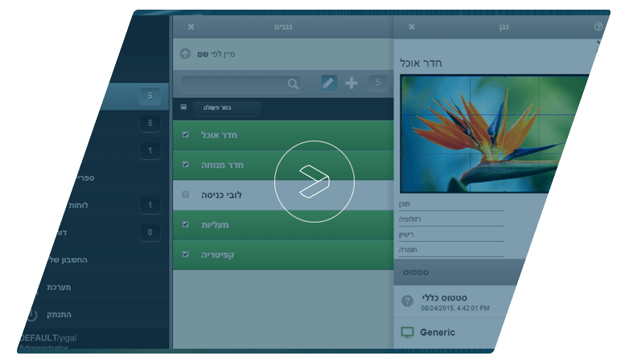Play the video using the center play button
629x364 pixels.
[x=314, y=181]
